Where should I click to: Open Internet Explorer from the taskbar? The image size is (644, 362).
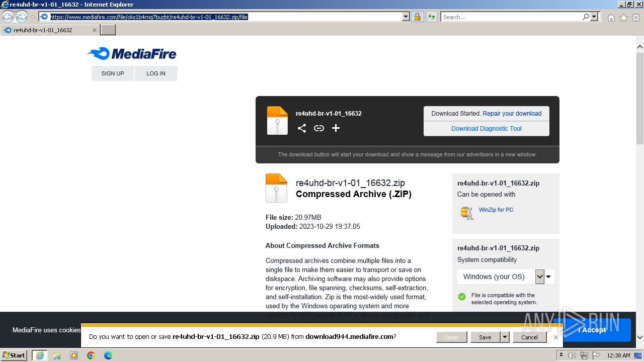click(39, 355)
